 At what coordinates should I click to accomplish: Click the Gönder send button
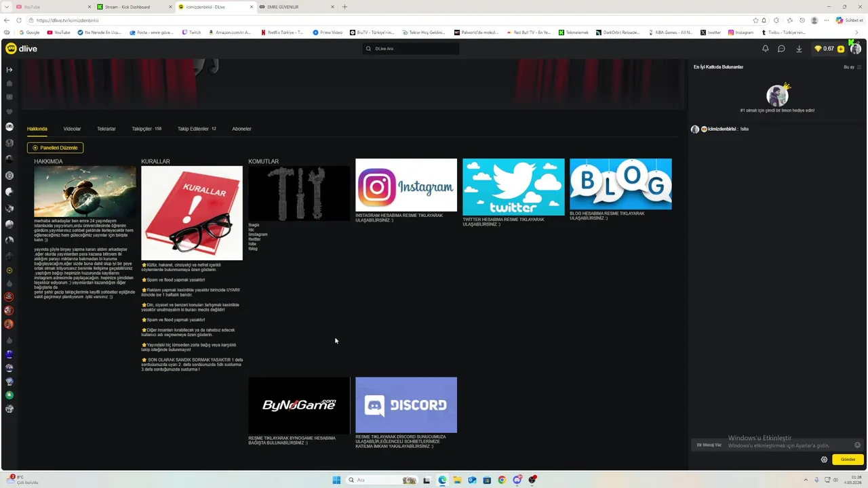848,460
